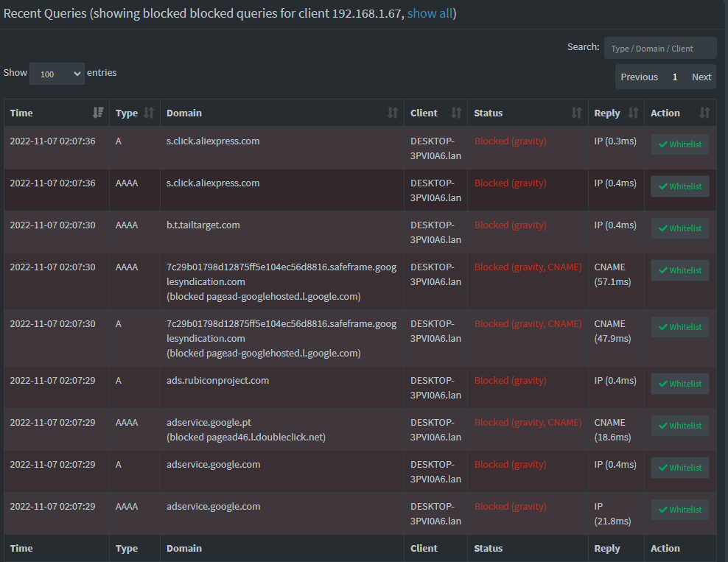Viewport: 728px width, 562px height.
Task: Whitelist the safeframe.googlesyndication.com AAAA query
Action: [x=679, y=270]
